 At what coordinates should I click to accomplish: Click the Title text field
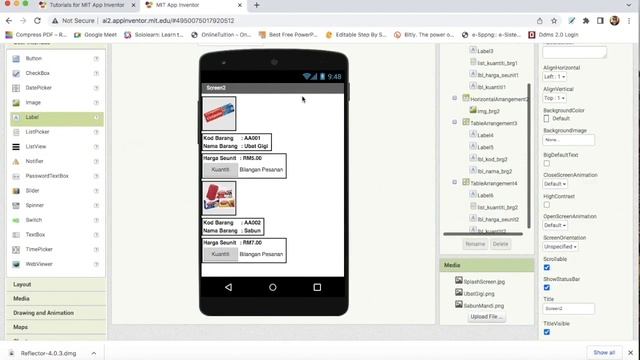(x=569, y=309)
